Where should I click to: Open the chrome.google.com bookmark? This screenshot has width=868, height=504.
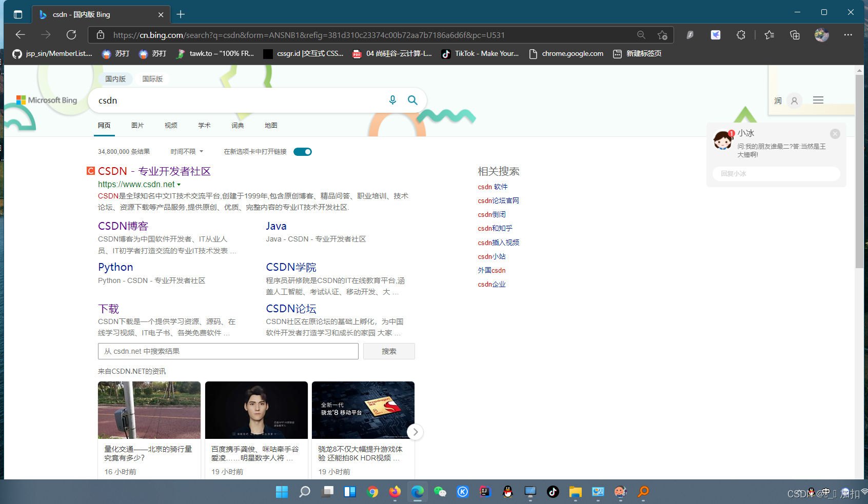click(x=566, y=53)
